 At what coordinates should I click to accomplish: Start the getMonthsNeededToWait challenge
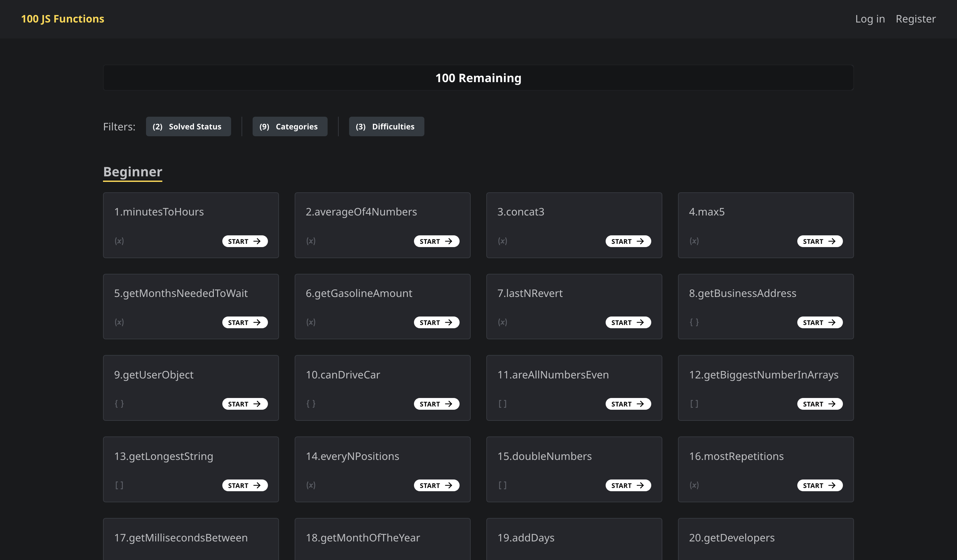pyautogui.click(x=245, y=322)
